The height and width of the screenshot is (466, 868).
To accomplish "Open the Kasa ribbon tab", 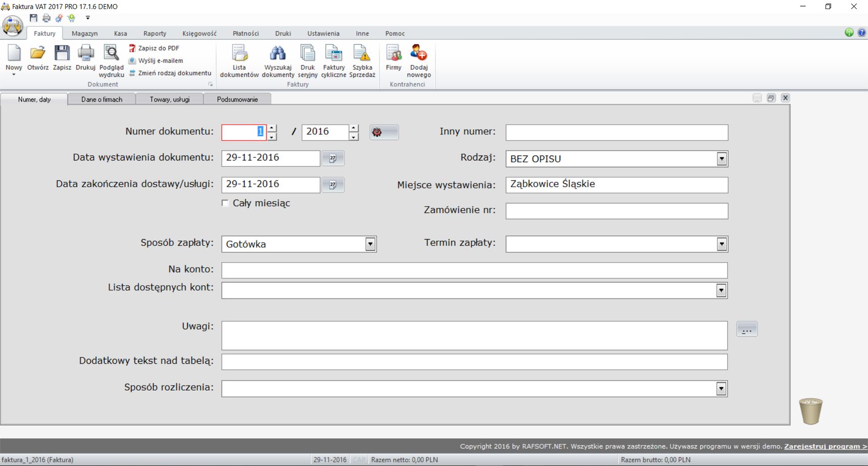I will coord(121,33).
